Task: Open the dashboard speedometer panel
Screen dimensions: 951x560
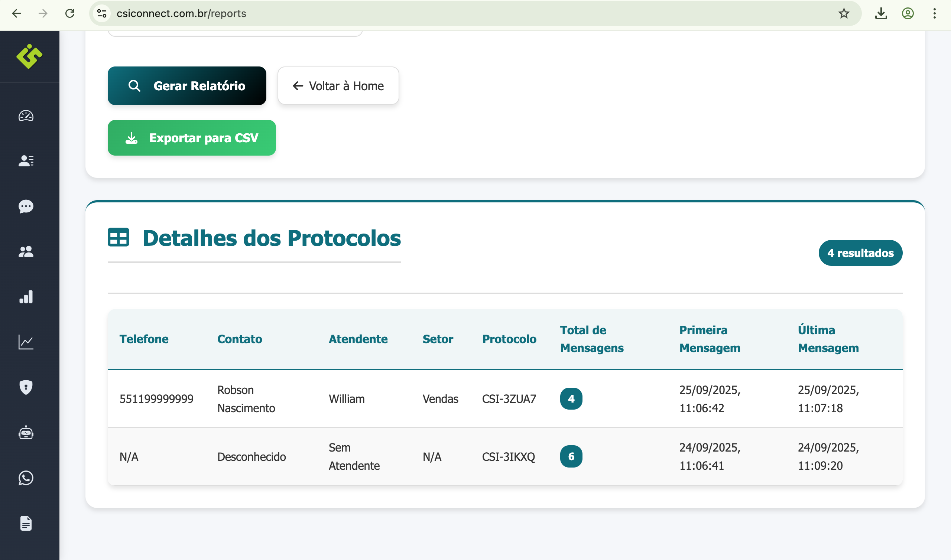Action: click(26, 116)
